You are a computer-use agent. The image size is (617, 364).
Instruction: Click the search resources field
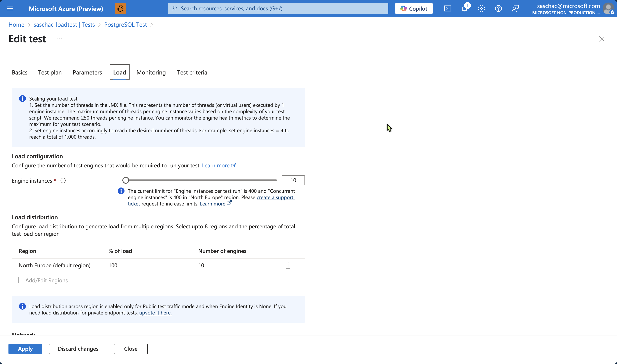point(278,9)
